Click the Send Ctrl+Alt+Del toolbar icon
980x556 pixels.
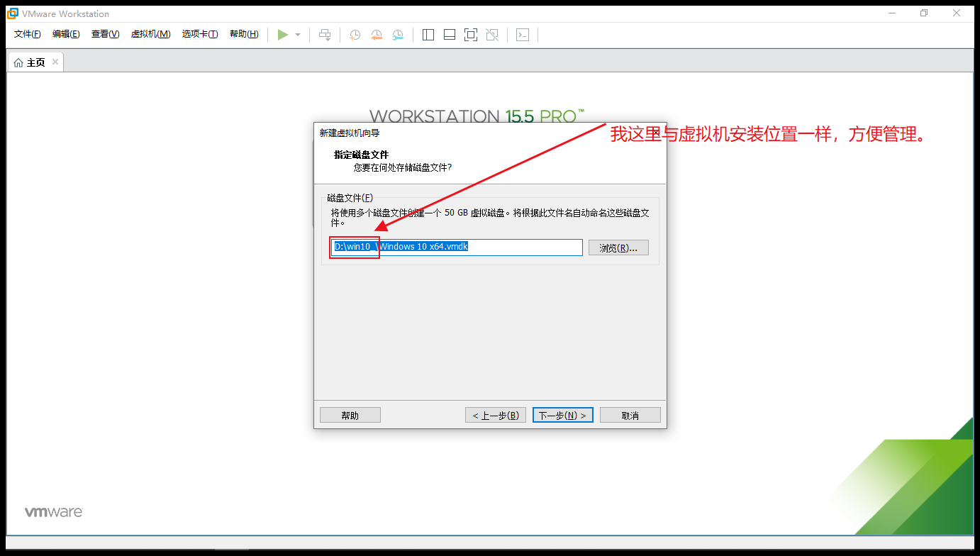[x=325, y=35]
